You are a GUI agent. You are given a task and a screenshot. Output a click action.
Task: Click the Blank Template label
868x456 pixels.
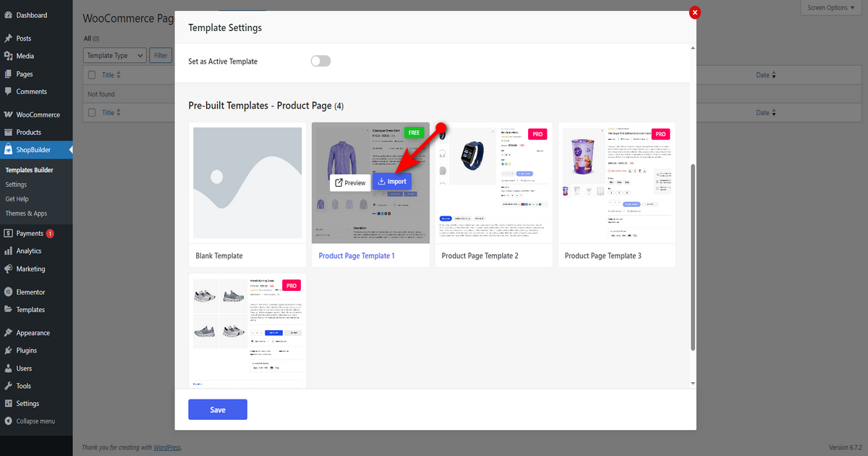219,256
